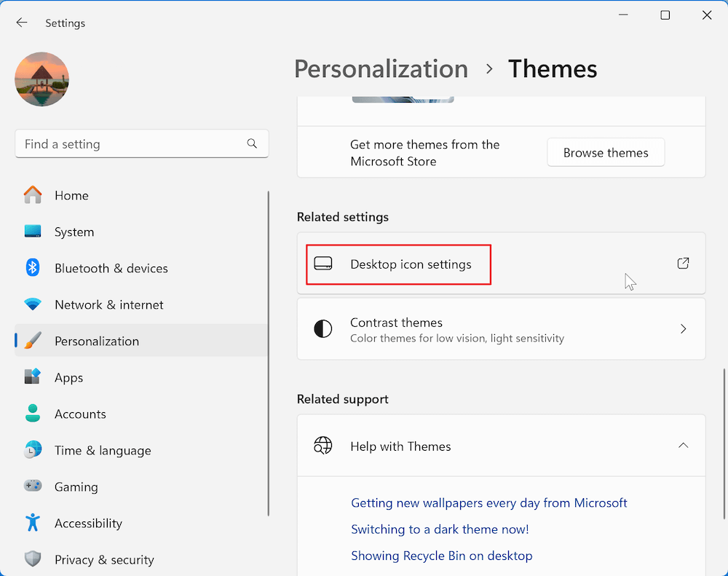The width and height of the screenshot is (728, 576).
Task: Expand Contrast themes with the chevron
Action: tap(683, 329)
